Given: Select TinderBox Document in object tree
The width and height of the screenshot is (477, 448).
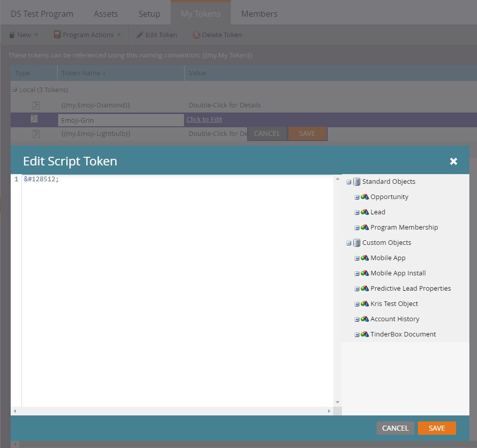Looking at the screenshot, I should click(x=403, y=334).
